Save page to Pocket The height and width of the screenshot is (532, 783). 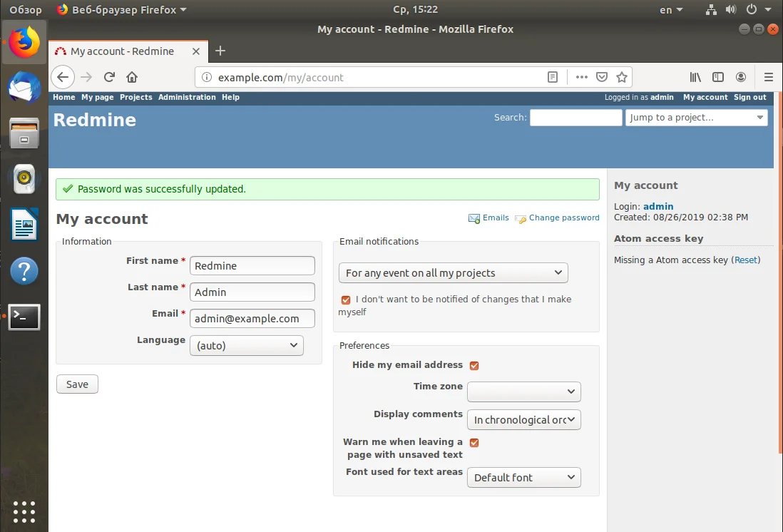[602, 77]
